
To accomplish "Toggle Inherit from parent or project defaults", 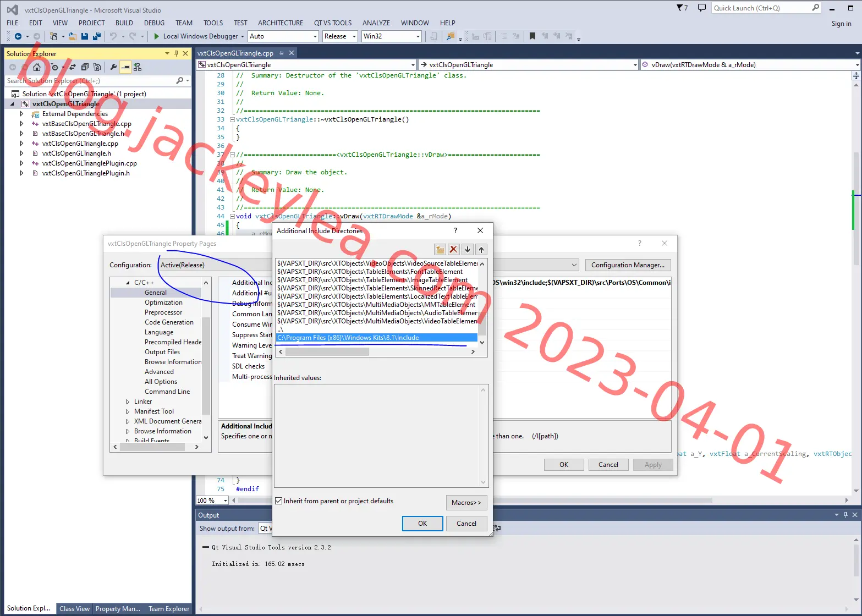I will (279, 501).
